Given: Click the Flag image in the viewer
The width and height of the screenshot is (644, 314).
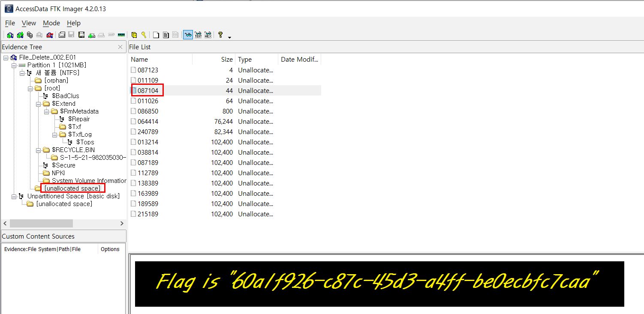Looking at the screenshot, I should pos(379,284).
